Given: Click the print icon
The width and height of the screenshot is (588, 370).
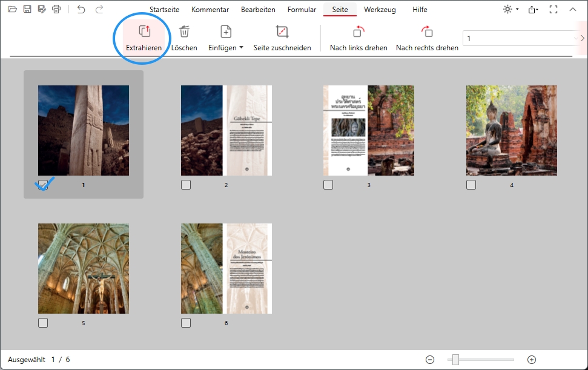Looking at the screenshot, I should [x=56, y=9].
